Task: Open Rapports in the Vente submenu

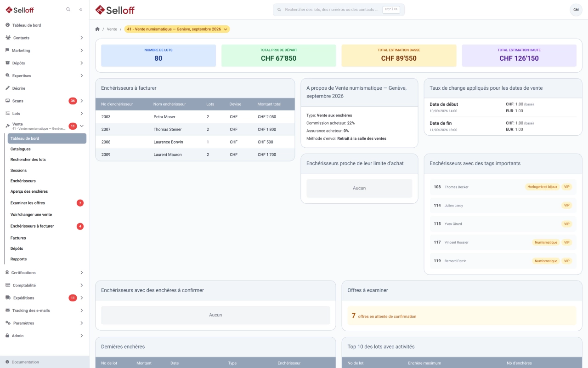Action: coord(47,259)
